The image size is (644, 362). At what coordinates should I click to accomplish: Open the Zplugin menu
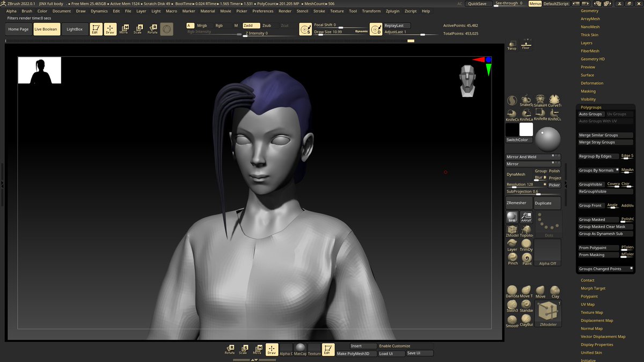pos(393,11)
